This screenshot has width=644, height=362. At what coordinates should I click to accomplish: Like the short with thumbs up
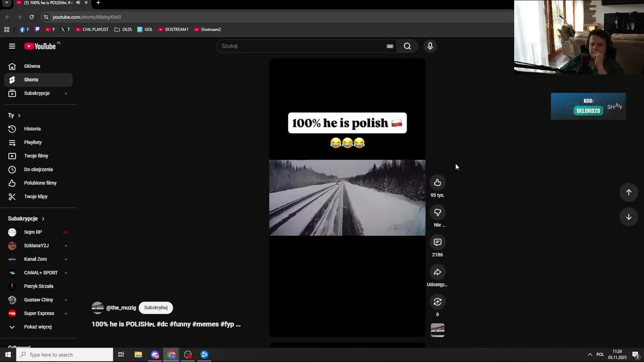click(x=438, y=183)
